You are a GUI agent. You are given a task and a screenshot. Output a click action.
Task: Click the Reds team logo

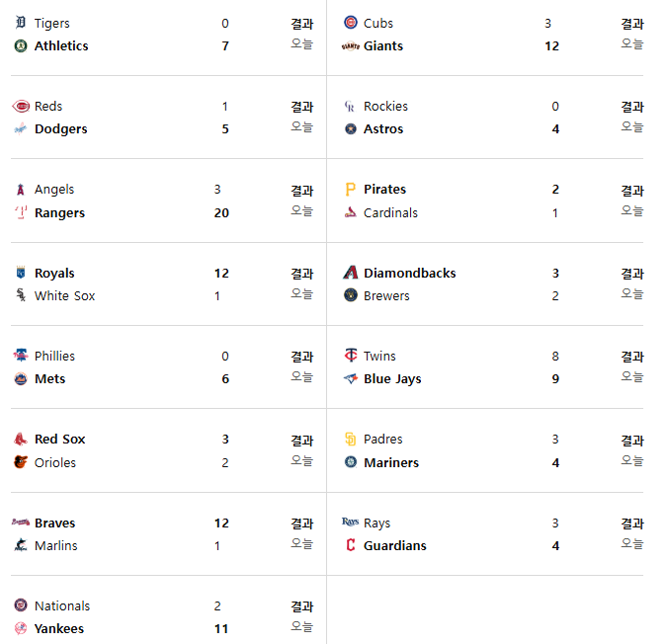click(21, 106)
